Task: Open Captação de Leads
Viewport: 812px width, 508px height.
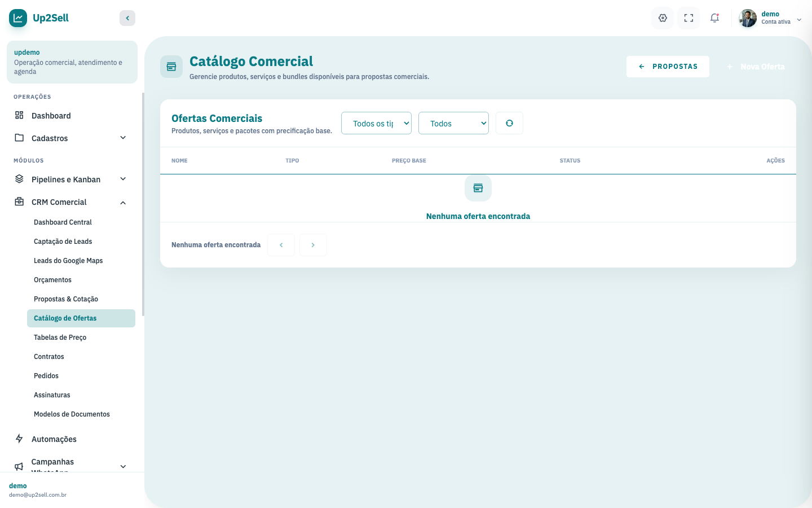Action: point(81,242)
